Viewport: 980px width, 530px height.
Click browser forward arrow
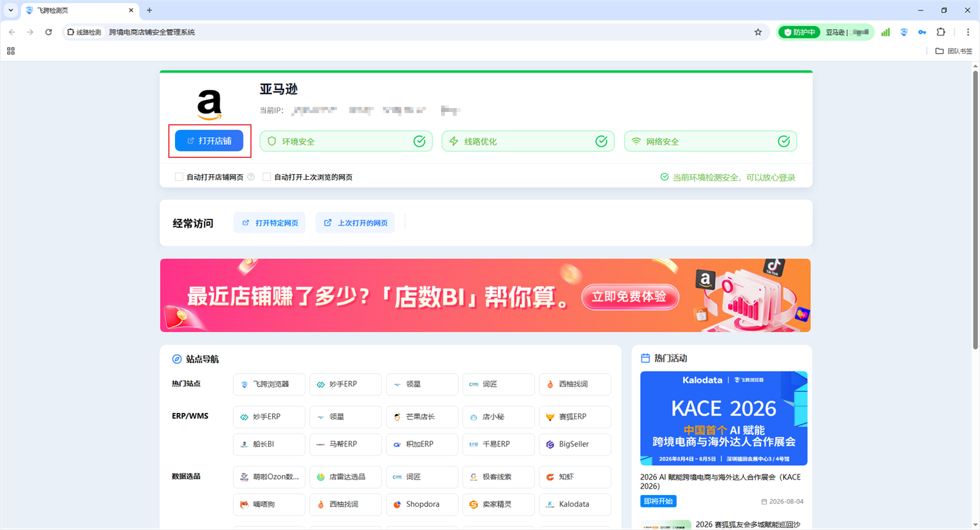point(30,32)
